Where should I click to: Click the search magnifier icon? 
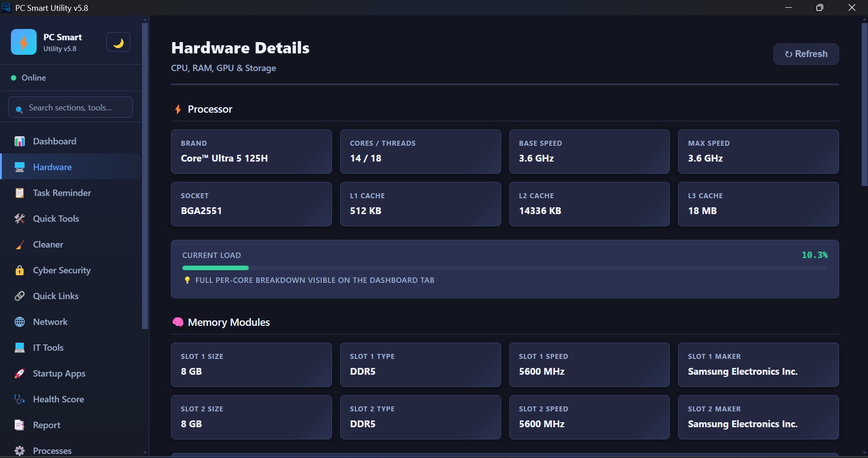[x=19, y=109]
